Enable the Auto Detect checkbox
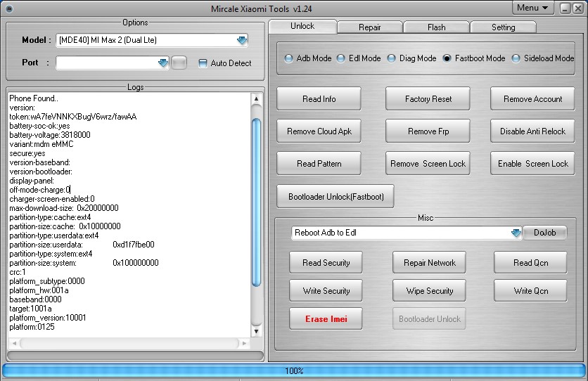Image resolution: width=588 pixels, height=381 pixels. click(203, 63)
